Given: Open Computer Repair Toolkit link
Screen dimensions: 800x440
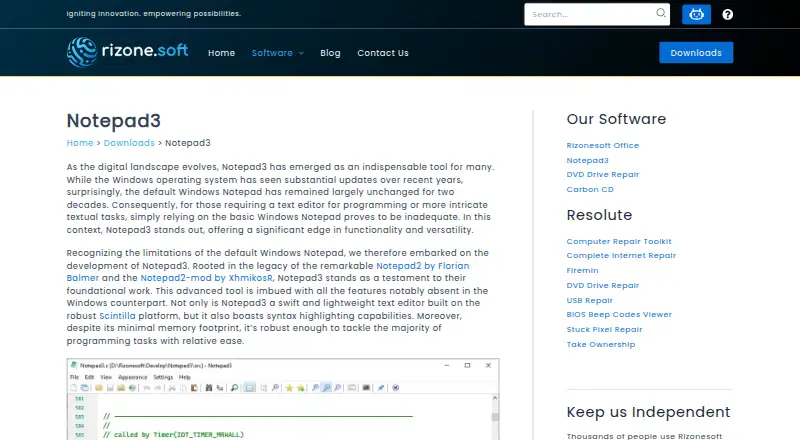Looking at the screenshot, I should click(619, 241).
